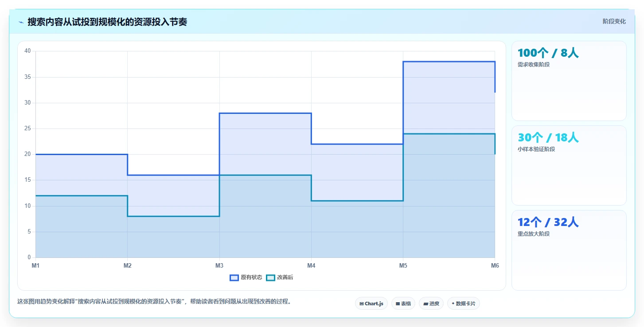This screenshot has width=644, height=327.
Task: Click the y-axis value 25
Action: click(27, 128)
